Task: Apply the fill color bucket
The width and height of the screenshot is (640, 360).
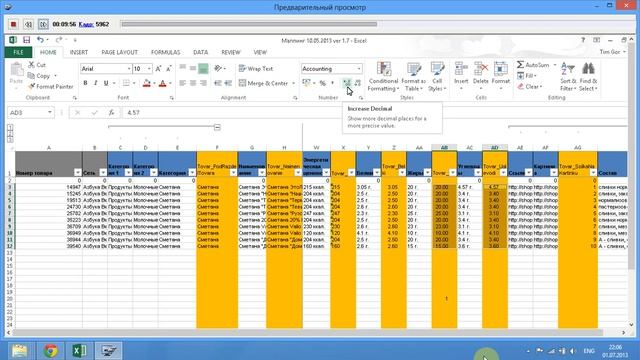Action: coord(147,83)
